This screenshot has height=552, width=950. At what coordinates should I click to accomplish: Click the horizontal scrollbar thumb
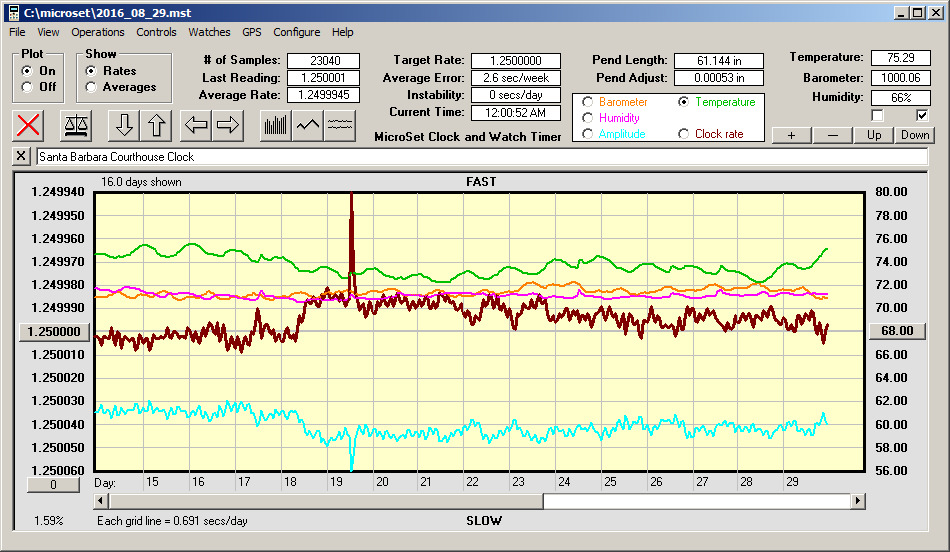click(327, 501)
